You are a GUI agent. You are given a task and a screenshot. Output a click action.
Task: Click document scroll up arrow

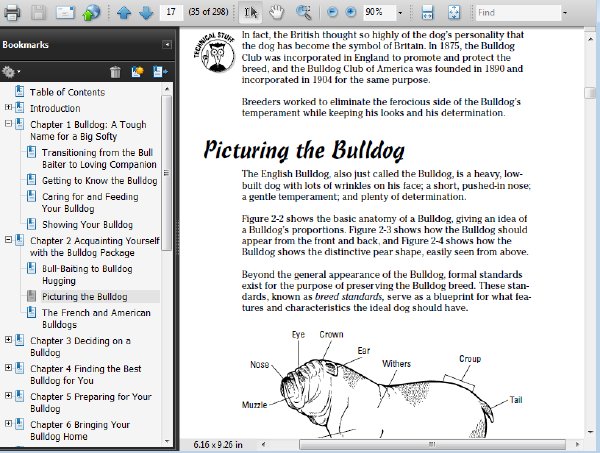point(590,38)
